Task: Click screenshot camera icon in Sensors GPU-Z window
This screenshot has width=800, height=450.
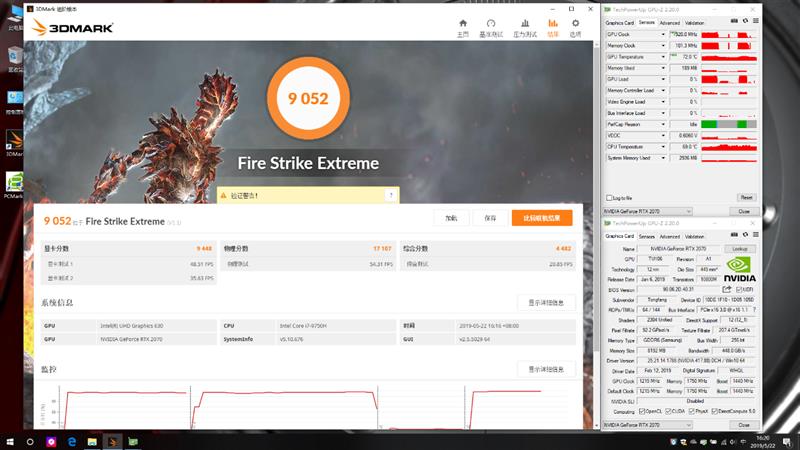Action: [x=734, y=21]
